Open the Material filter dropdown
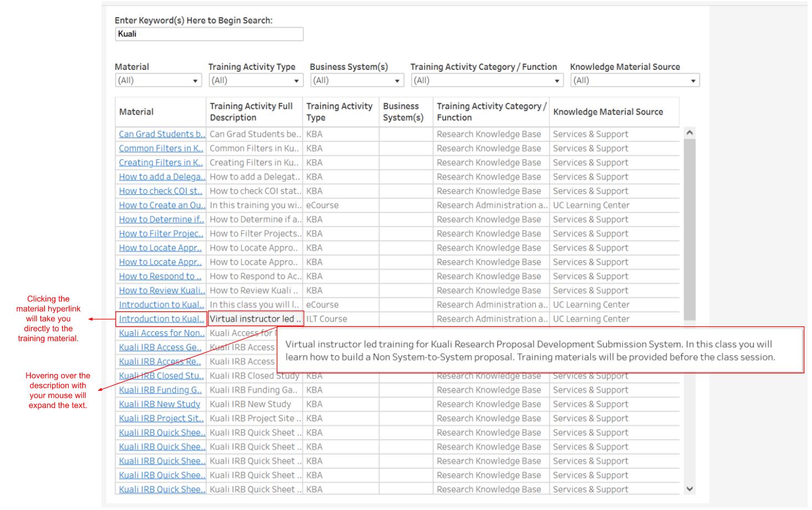The height and width of the screenshot is (510, 812). pos(158,80)
